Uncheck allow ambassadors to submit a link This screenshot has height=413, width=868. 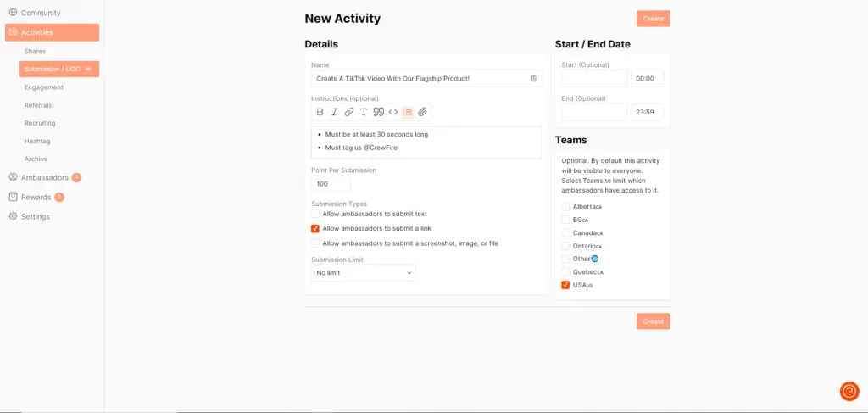315,229
